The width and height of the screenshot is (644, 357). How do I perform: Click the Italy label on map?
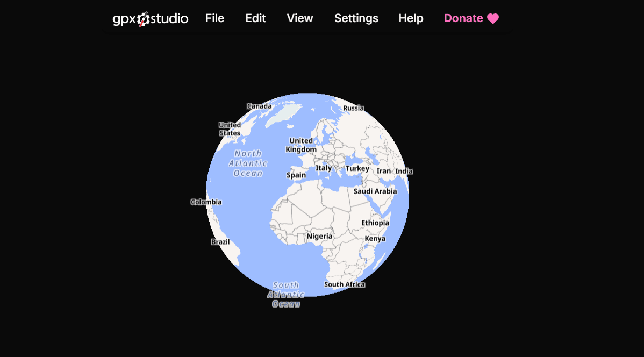click(x=324, y=168)
